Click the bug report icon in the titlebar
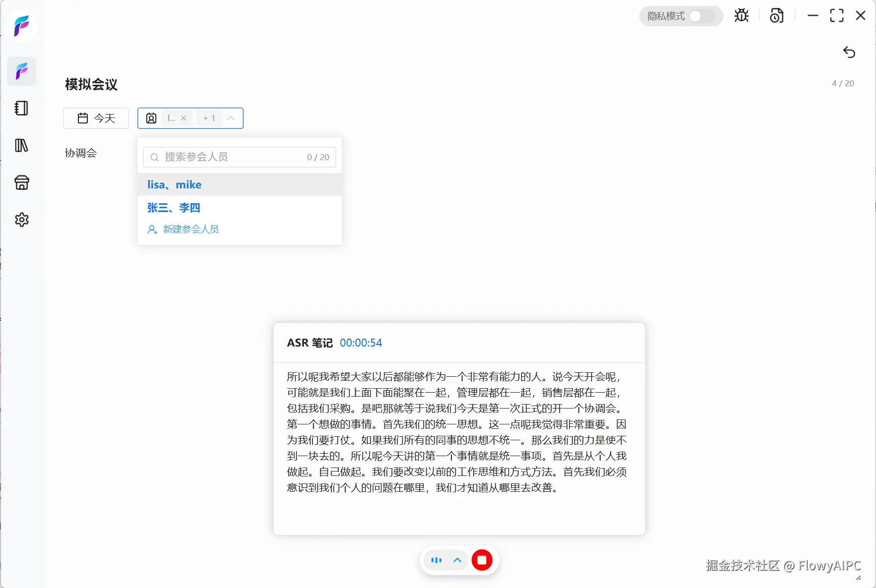Viewport: 876px width, 588px height. click(741, 15)
